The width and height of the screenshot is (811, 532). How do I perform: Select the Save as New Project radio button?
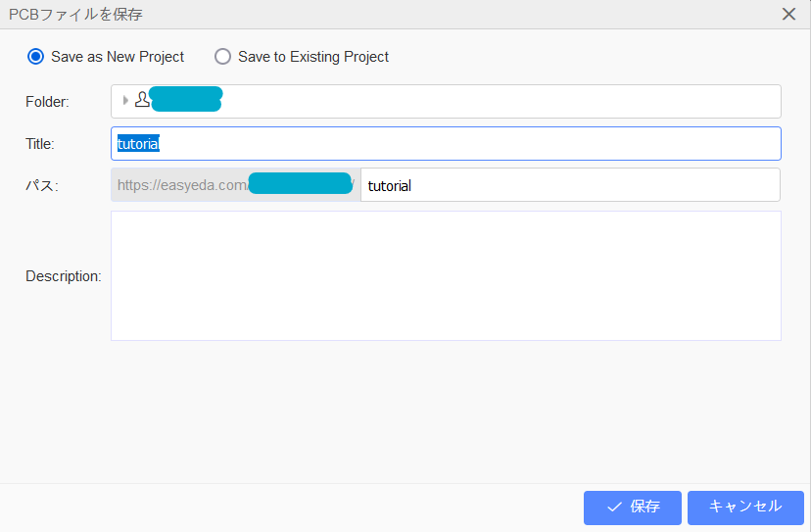coord(35,57)
